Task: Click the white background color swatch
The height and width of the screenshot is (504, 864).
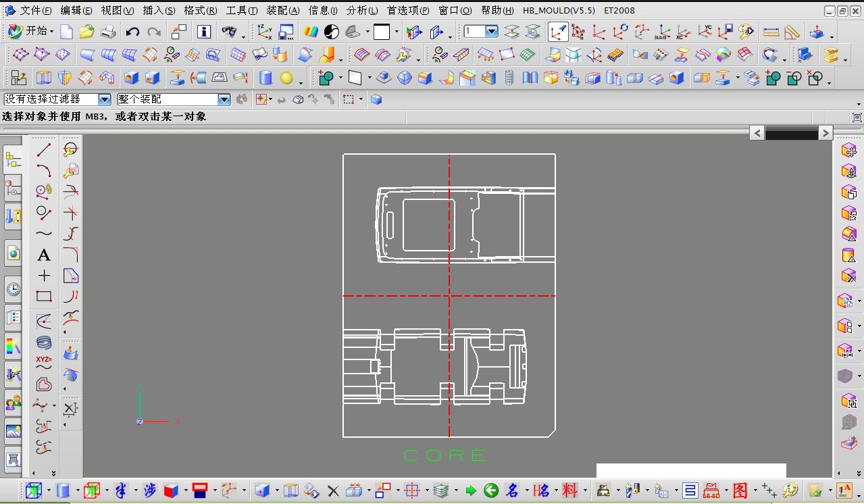Action: pos(382,32)
